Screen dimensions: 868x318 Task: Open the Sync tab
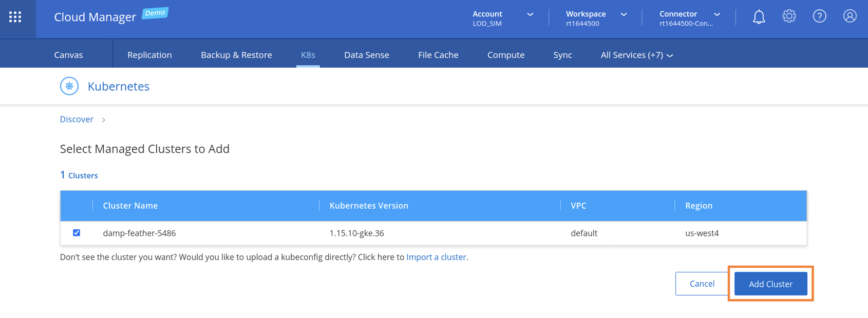coord(562,55)
